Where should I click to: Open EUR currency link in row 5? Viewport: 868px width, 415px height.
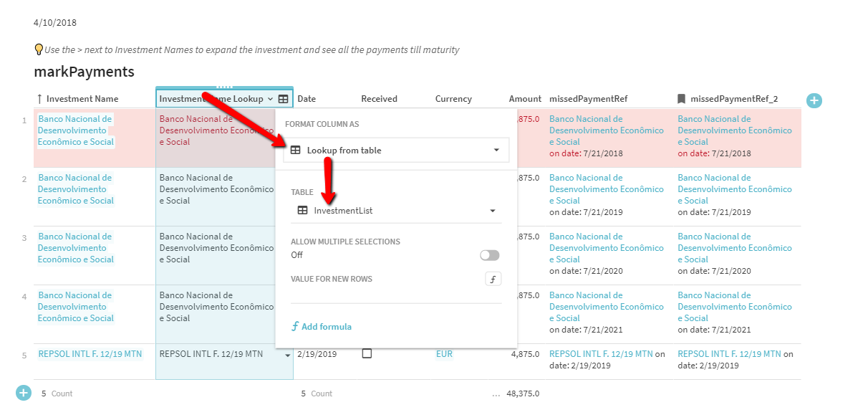(444, 354)
